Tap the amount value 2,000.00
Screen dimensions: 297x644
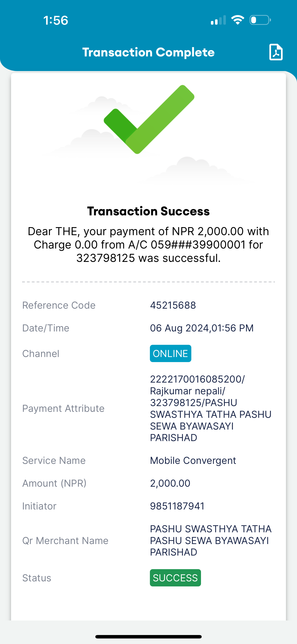click(x=170, y=483)
